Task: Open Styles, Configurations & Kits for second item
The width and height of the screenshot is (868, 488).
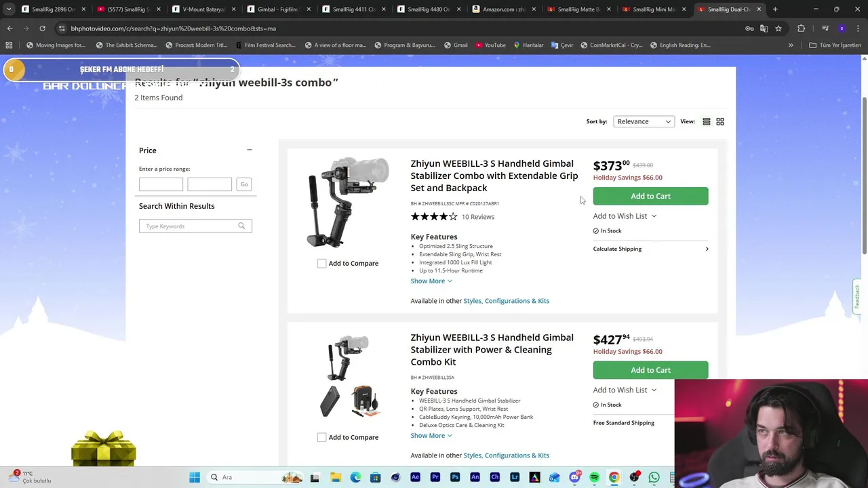Action: coord(507,455)
